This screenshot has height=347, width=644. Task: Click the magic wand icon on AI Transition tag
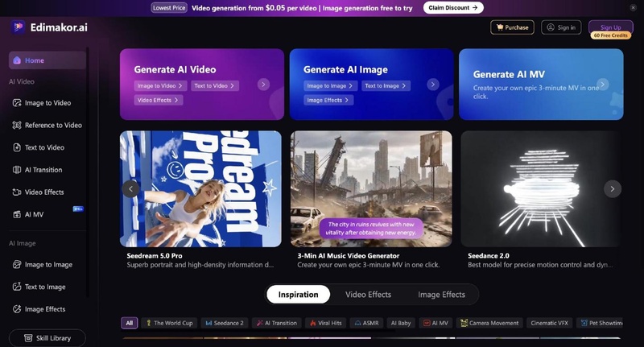(x=259, y=323)
